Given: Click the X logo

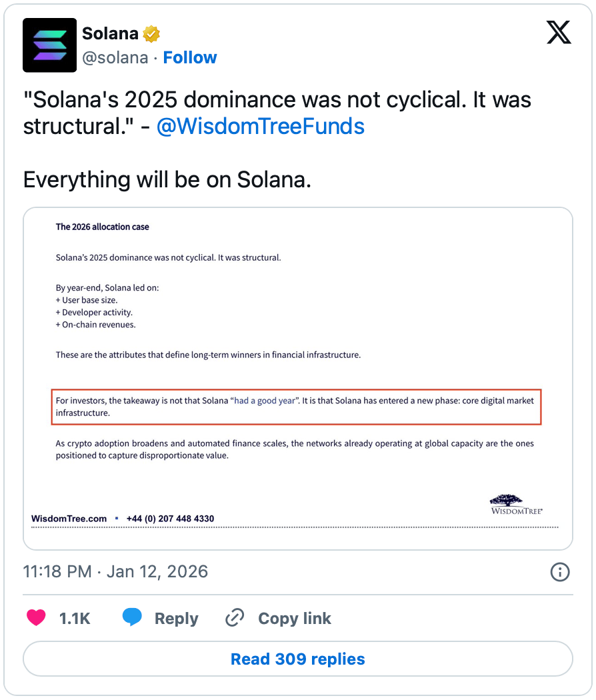Looking at the screenshot, I should [559, 32].
